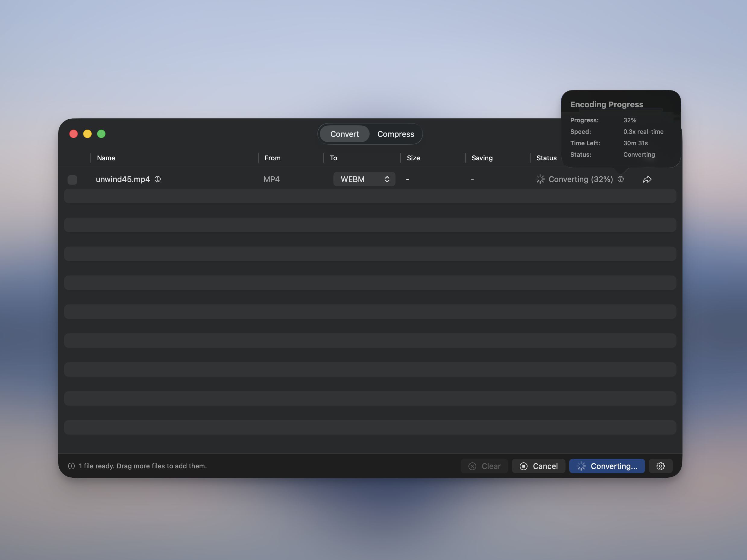747x560 pixels.
Task: Toggle the checkbox for unwind45.mp4
Action: [x=72, y=180]
